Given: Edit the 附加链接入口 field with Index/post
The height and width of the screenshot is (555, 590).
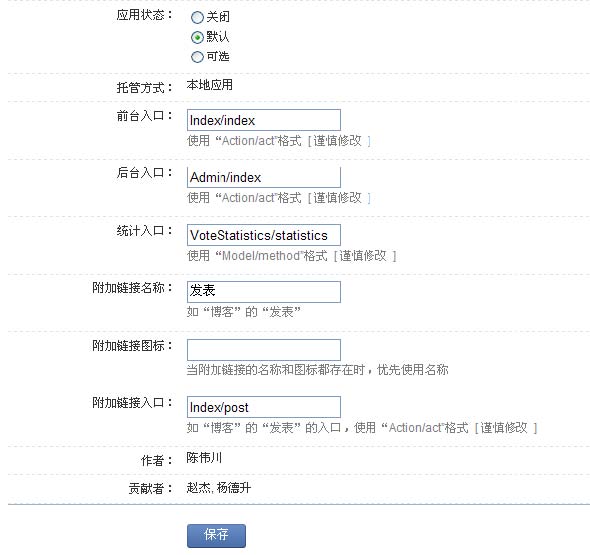Looking at the screenshot, I should tap(264, 407).
